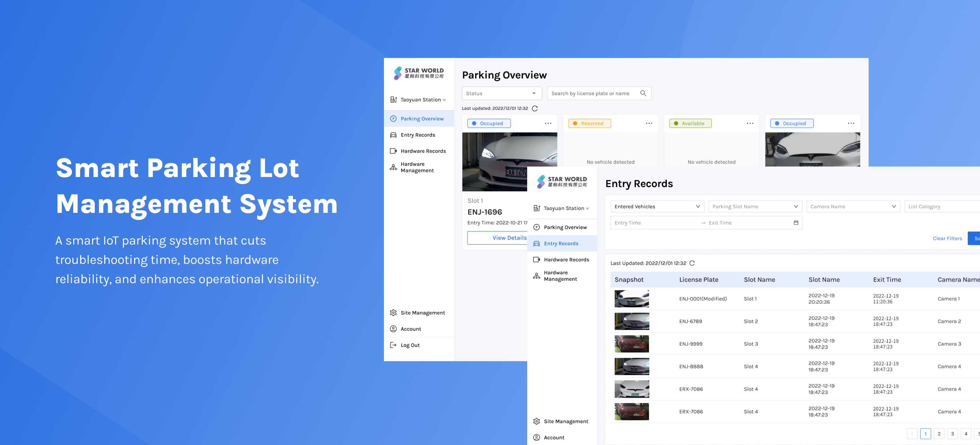Open more options on Reserved slot card
Viewport: 980px width, 445px height.
(x=649, y=124)
